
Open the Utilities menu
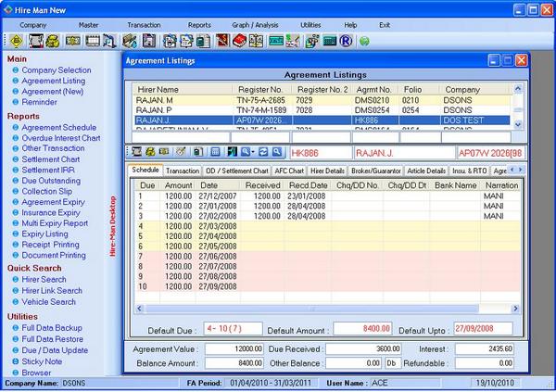coord(310,25)
